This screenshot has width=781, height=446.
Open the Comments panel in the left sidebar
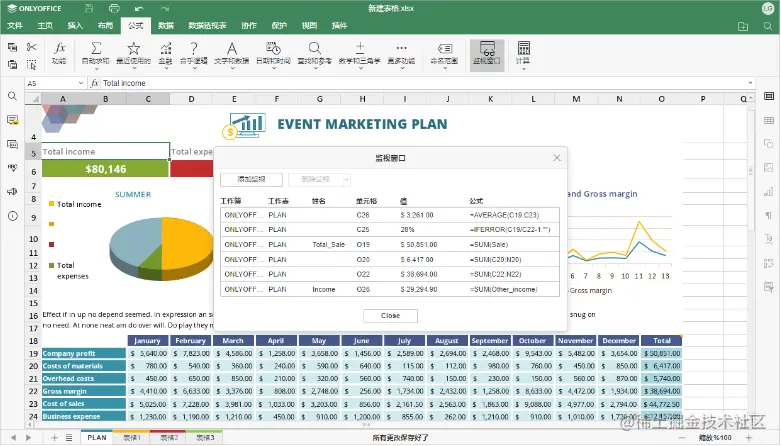12,120
